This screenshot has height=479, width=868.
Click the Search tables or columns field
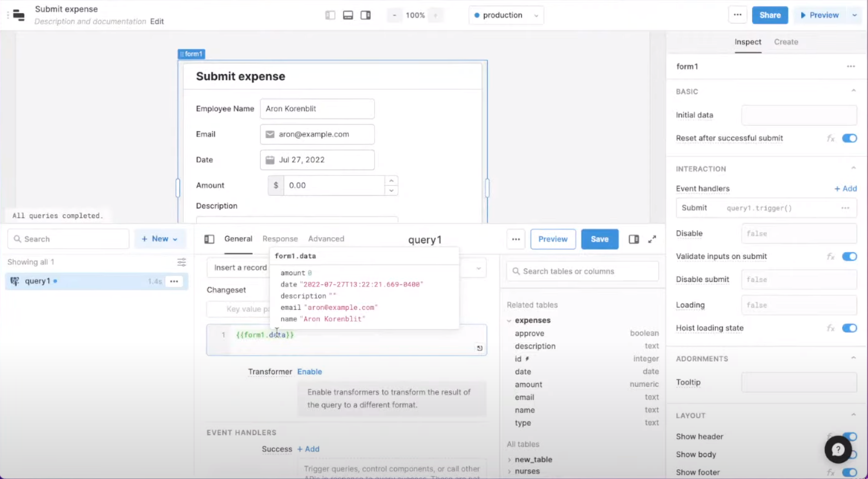pyautogui.click(x=582, y=271)
